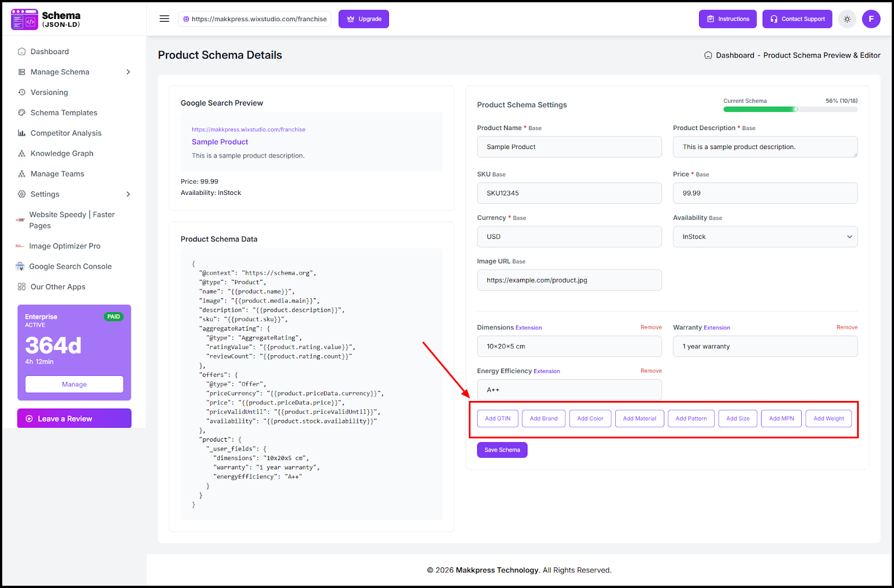This screenshot has width=894, height=588.
Task: Open the user profile avatar F
Action: [871, 19]
